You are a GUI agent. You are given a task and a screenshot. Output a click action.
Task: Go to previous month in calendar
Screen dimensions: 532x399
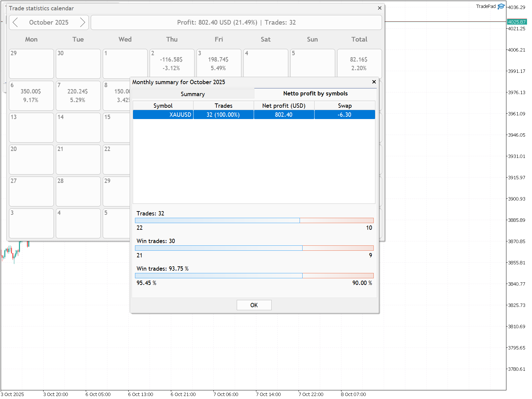click(15, 22)
